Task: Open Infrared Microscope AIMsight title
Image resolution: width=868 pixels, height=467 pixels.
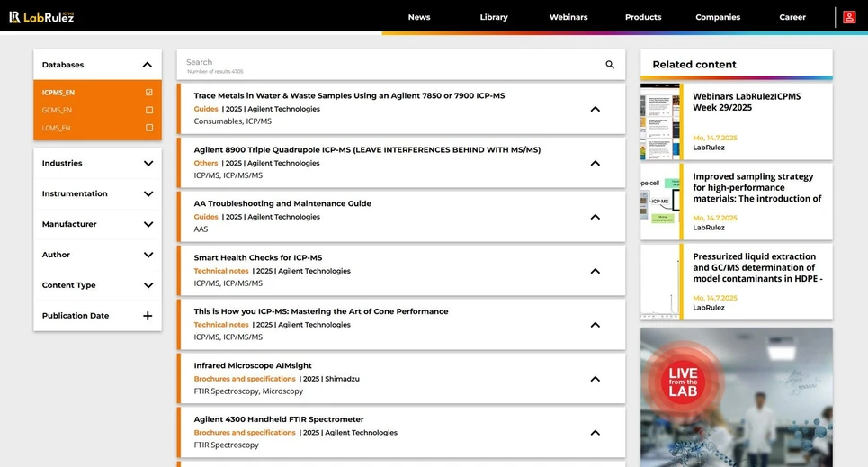Action: coord(253,365)
